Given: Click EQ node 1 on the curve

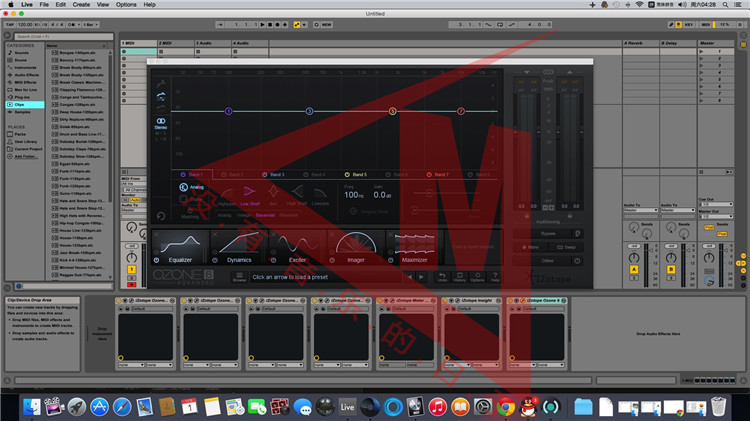Looking at the screenshot, I should pyautogui.click(x=229, y=111).
